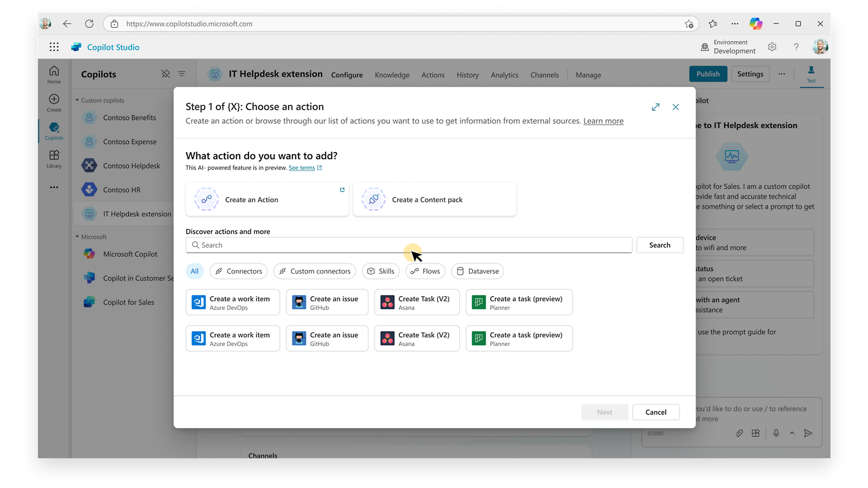Switch to the Analytics tab
868x488 pixels.
pyautogui.click(x=504, y=75)
